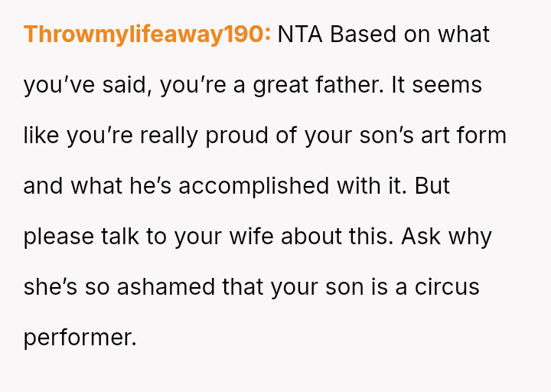Click the phrase "please talk"
The width and height of the screenshot is (551, 392).
(x=80, y=237)
